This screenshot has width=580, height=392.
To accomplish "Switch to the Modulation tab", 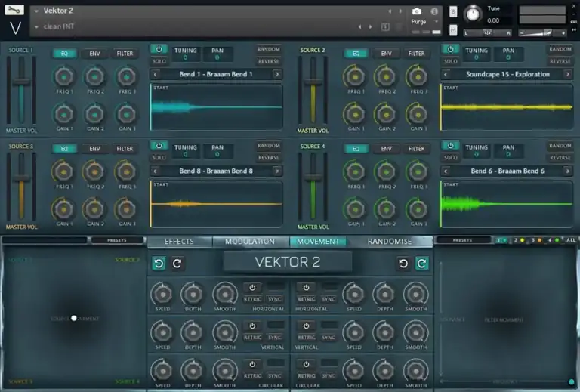I will tap(250, 242).
